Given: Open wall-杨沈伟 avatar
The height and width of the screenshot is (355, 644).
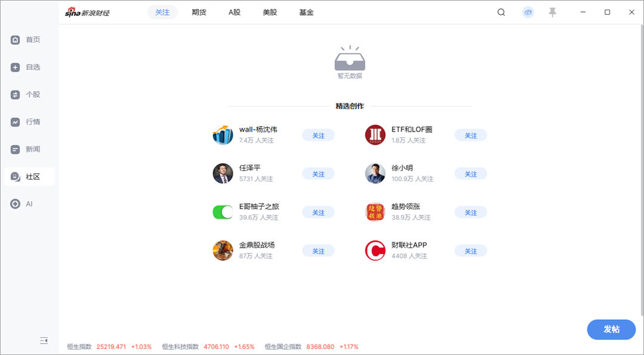Looking at the screenshot, I should [223, 135].
